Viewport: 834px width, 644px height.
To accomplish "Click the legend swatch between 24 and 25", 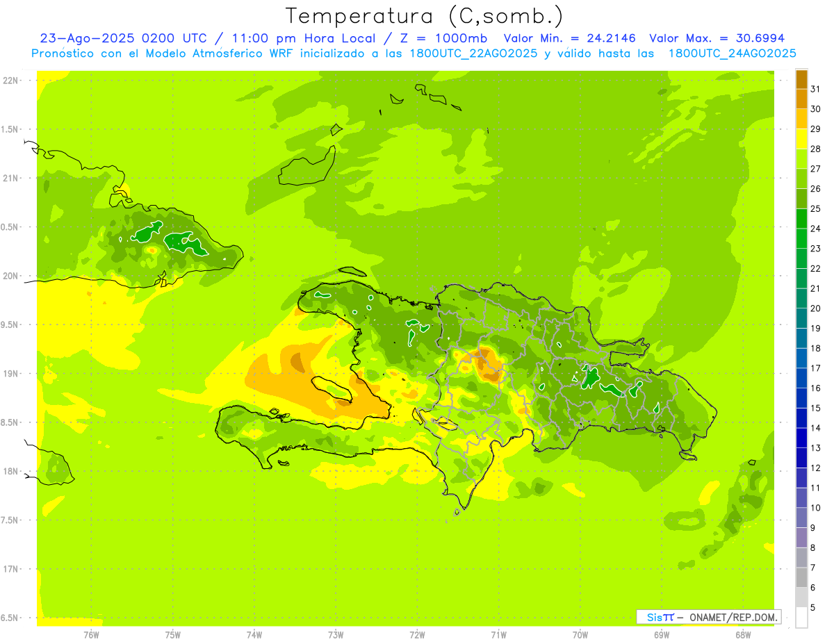I will tap(801, 219).
